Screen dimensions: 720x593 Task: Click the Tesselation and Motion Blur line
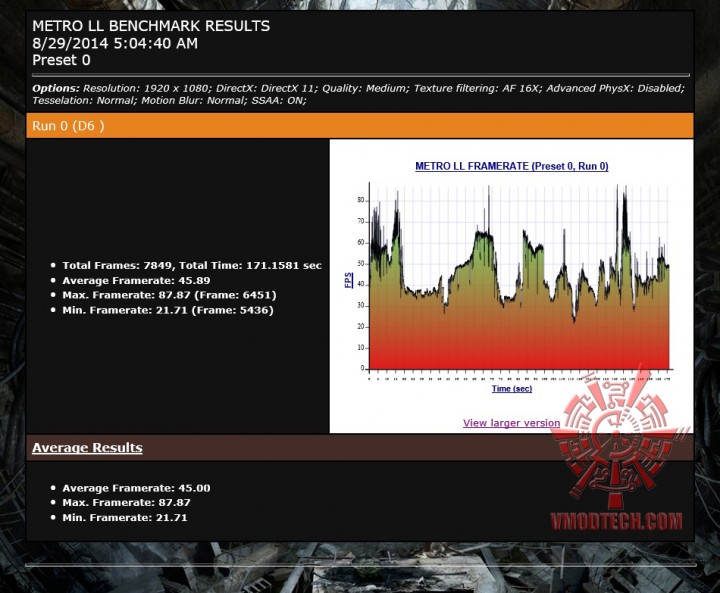tap(169, 101)
